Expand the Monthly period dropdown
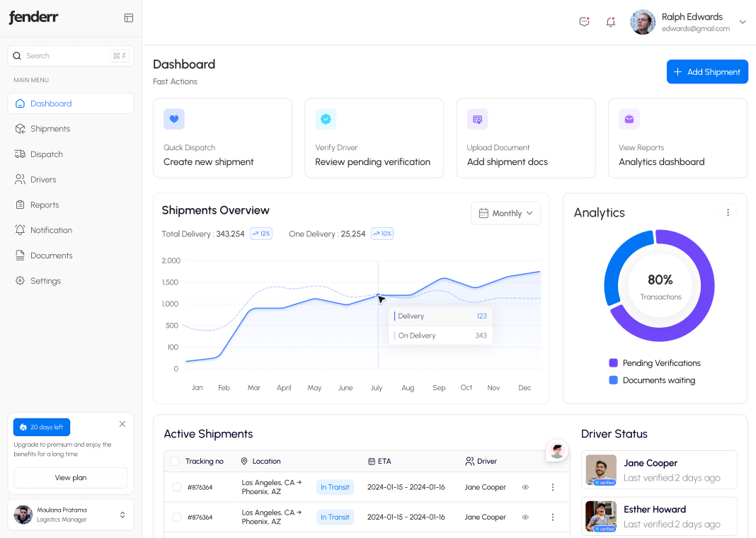756x538 pixels. (x=505, y=213)
